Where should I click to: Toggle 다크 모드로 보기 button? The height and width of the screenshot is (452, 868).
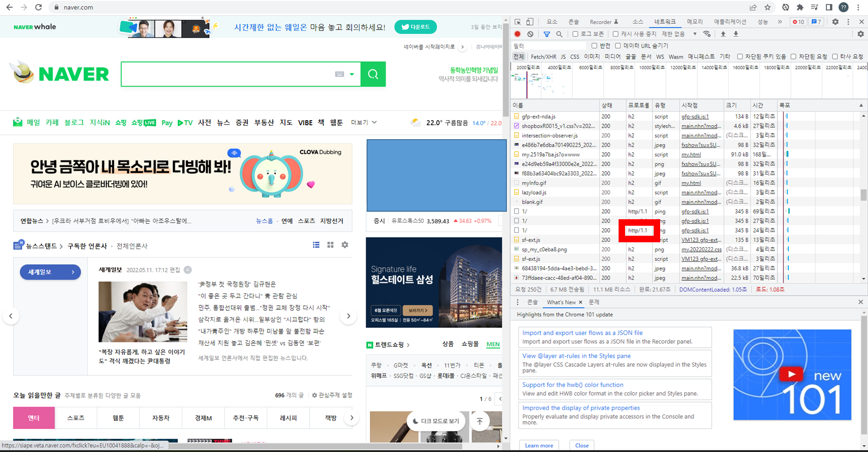[436, 421]
